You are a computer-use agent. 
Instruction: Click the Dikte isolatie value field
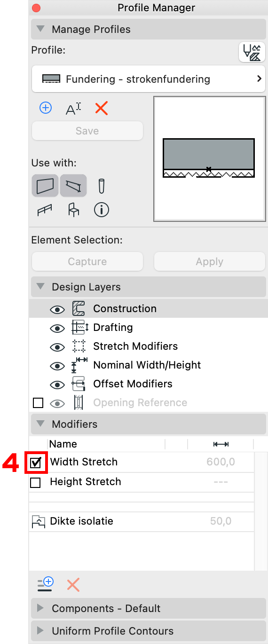coord(221,521)
